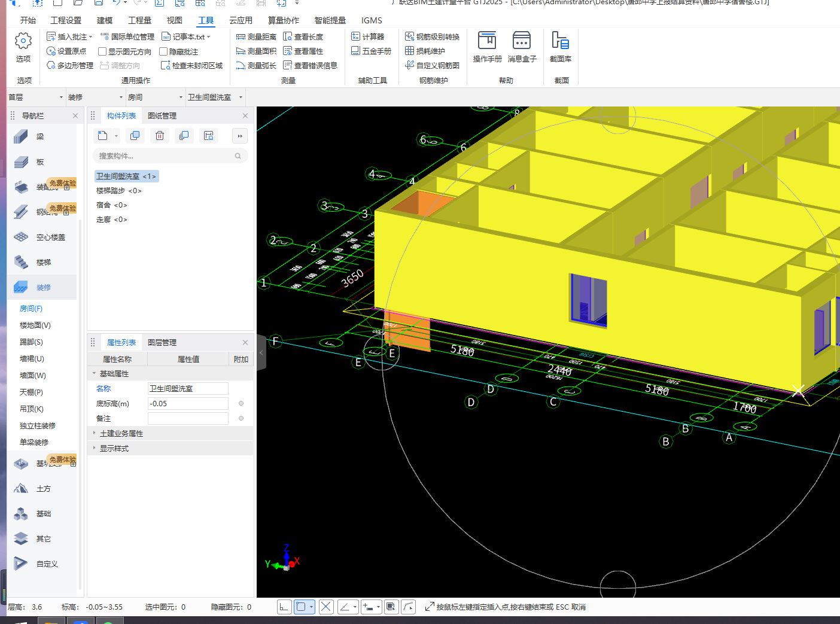
Task: Open 房间 type dropdown
Action: 155,97
